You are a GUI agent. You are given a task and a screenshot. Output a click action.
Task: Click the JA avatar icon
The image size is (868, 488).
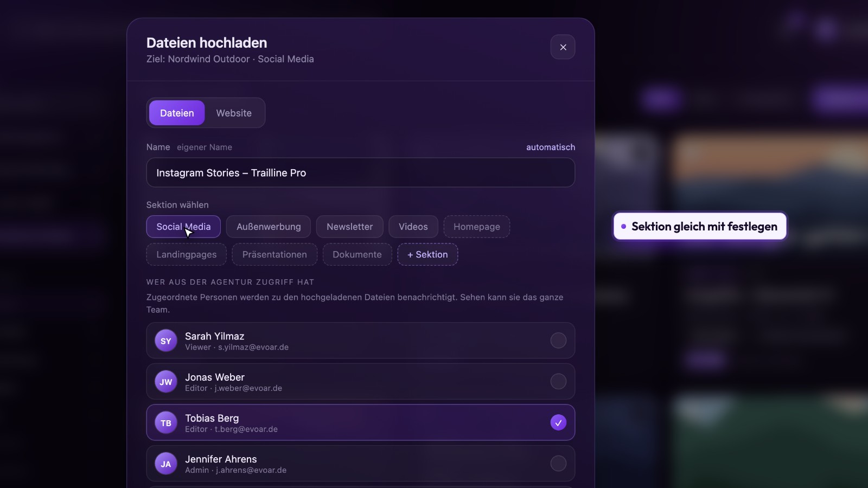(x=166, y=464)
